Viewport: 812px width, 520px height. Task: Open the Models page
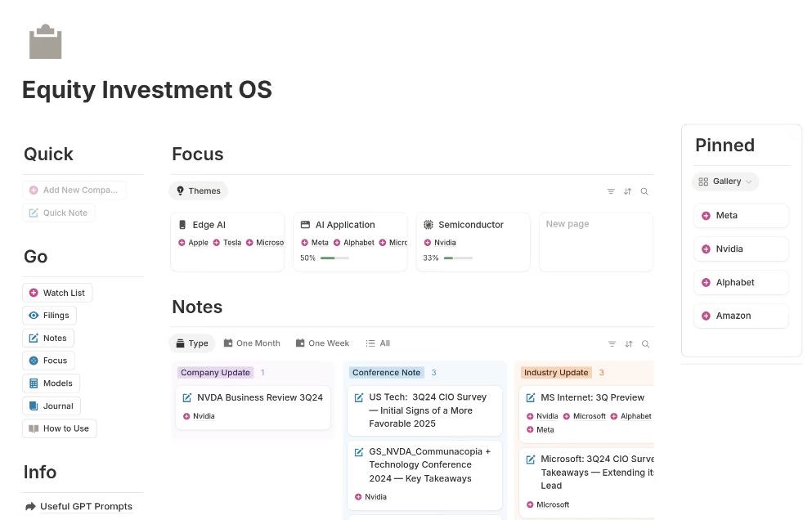51,383
